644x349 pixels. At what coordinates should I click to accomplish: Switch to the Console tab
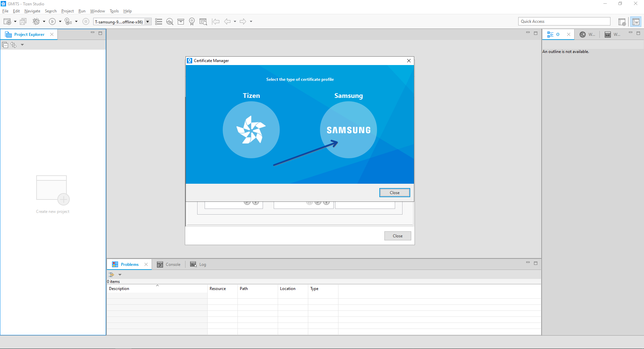click(x=169, y=265)
